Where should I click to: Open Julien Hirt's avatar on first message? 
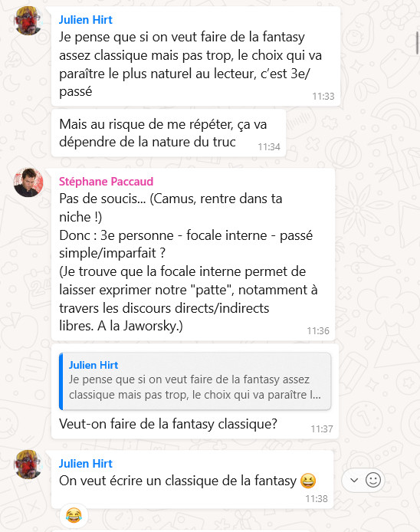[x=28, y=21]
